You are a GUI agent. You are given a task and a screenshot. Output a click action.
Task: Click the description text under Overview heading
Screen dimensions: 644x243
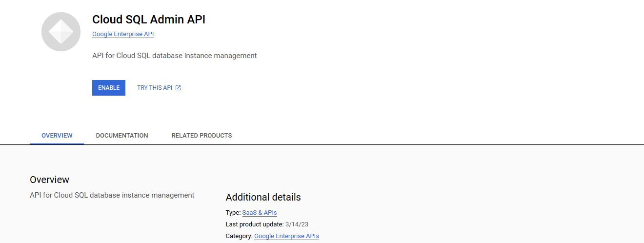pos(112,195)
